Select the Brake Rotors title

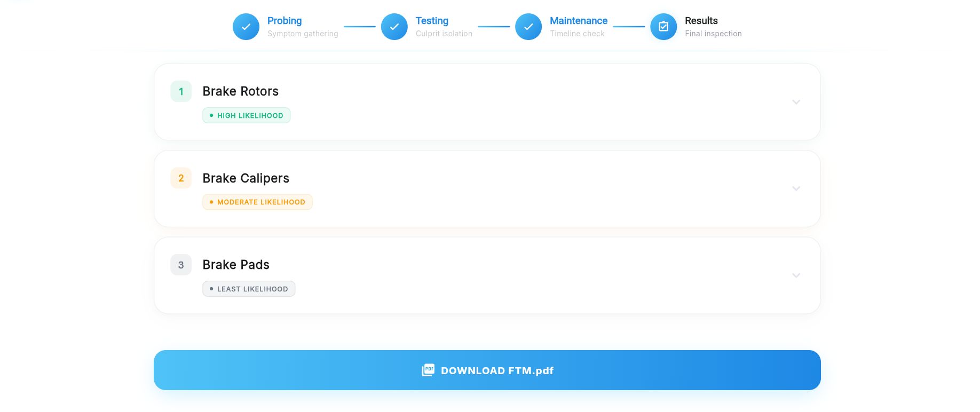(x=241, y=91)
